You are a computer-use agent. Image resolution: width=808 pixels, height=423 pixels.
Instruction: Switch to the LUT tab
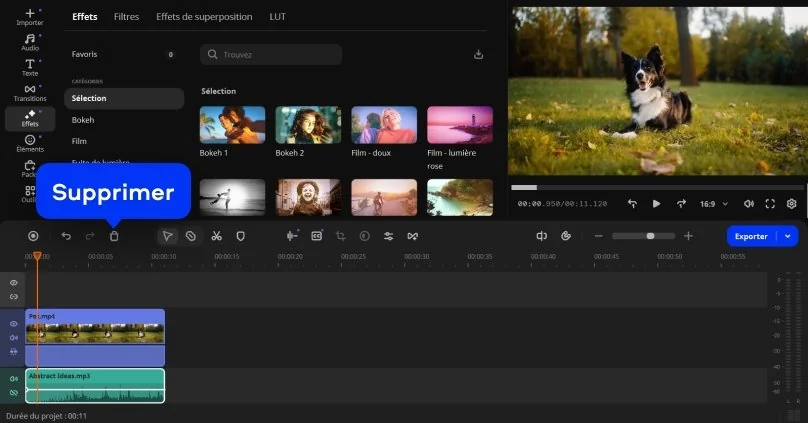[x=277, y=17]
